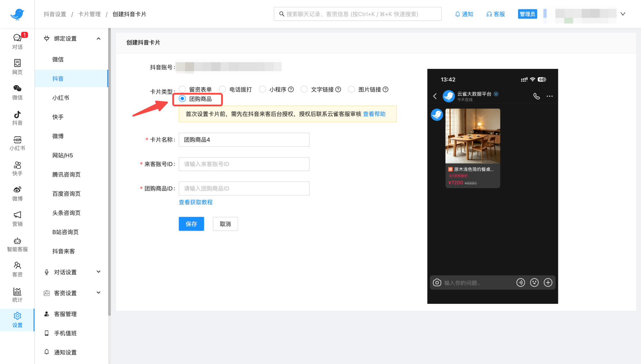641x364 pixels.
Task: Click the dining table product thumbnail
Action: click(473, 136)
